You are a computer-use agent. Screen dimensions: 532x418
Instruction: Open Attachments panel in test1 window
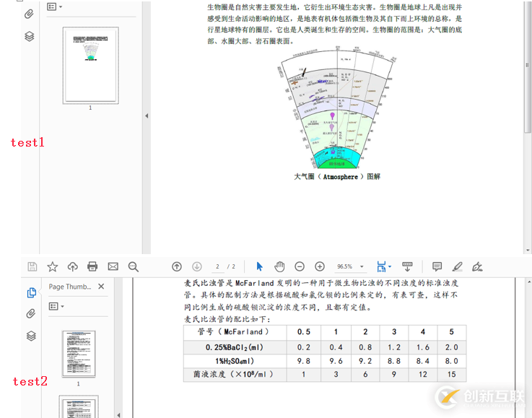pos(29,14)
